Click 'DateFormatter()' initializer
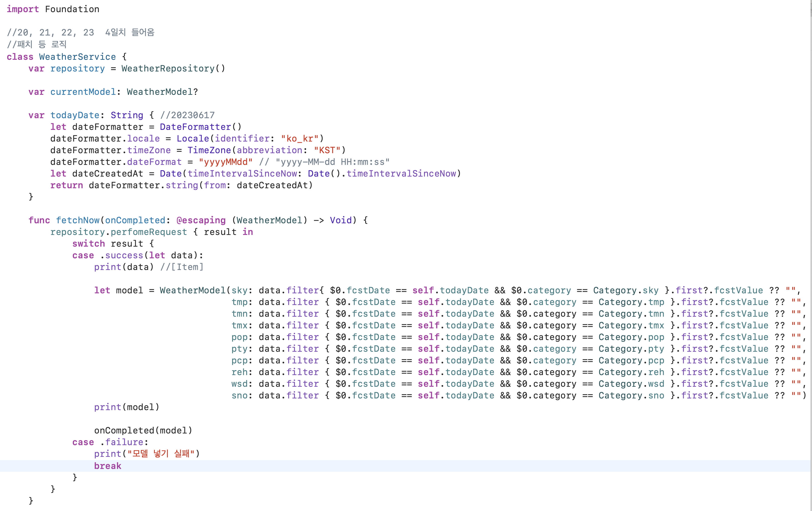Screen dimensions: 812x511 tap(201, 127)
